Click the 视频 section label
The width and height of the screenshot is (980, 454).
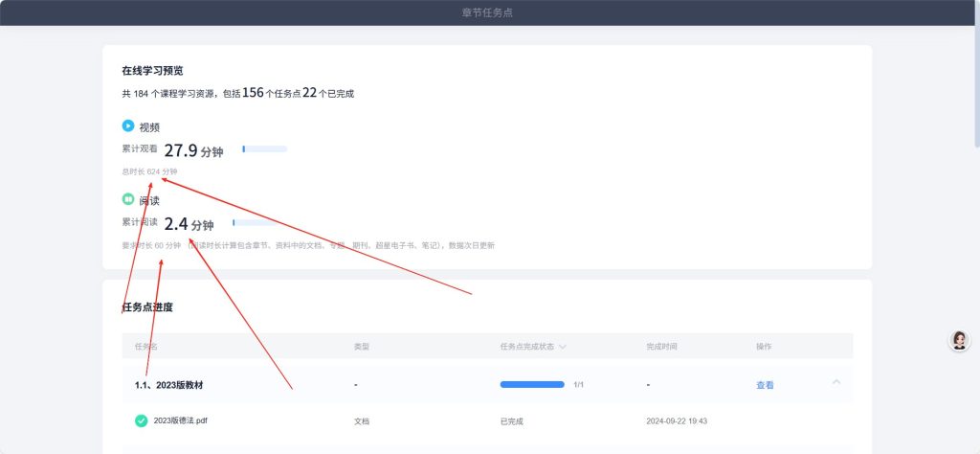pos(149,127)
